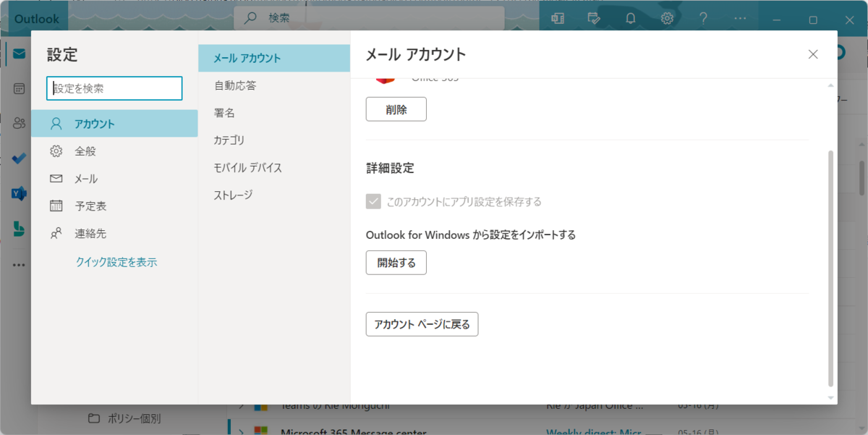The width and height of the screenshot is (868, 435).
Task: Open the help question mark icon
Action: point(704,18)
